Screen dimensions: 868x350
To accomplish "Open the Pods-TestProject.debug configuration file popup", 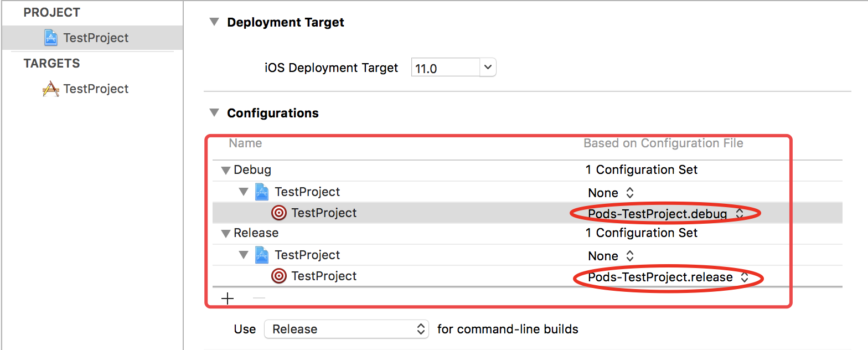I will tap(665, 213).
